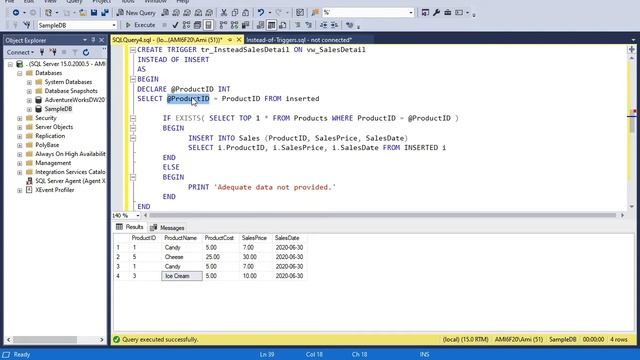Uncomment the selected lines
This screenshot has width=640, height=360.
tap(309, 25)
